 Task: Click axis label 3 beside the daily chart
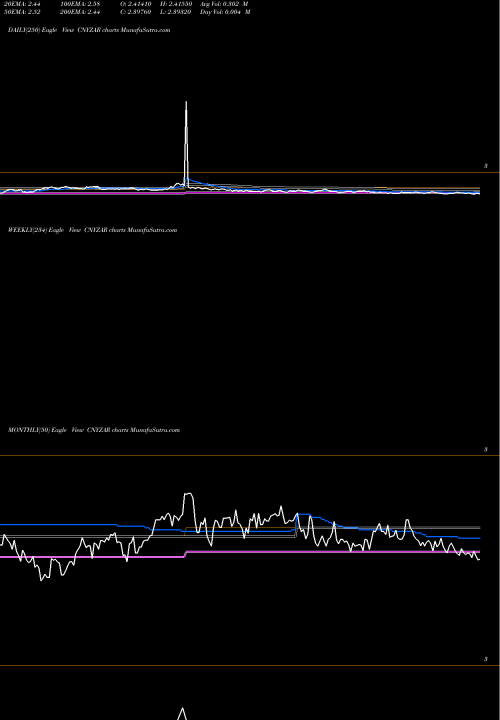pyautogui.click(x=486, y=166)
